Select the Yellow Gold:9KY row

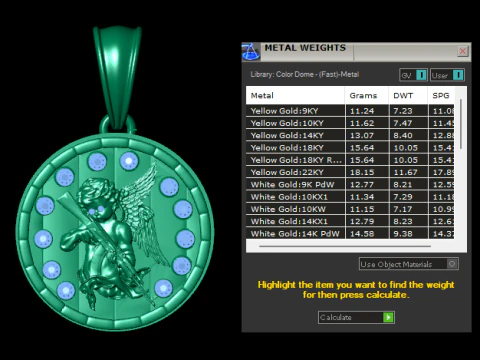tap(350, 111)
